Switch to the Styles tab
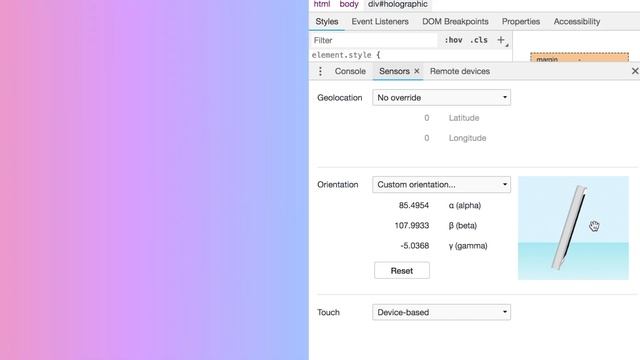Screen dimensions: 640x360 tap(327, 22)
